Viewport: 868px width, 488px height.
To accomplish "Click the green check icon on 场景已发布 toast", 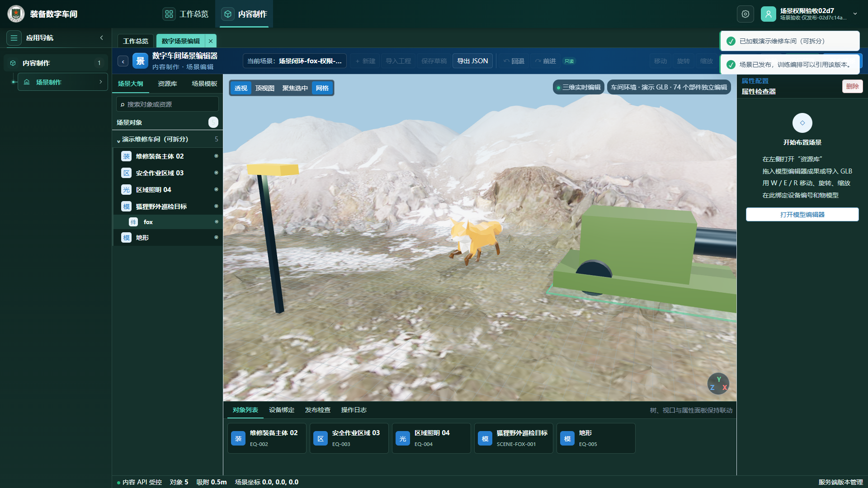I will [731, 65].
